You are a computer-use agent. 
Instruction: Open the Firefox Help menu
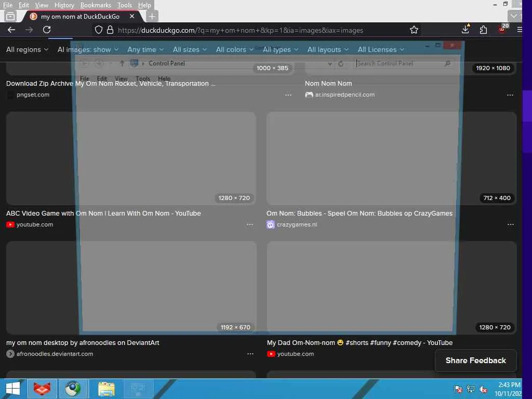coord(144,5)
